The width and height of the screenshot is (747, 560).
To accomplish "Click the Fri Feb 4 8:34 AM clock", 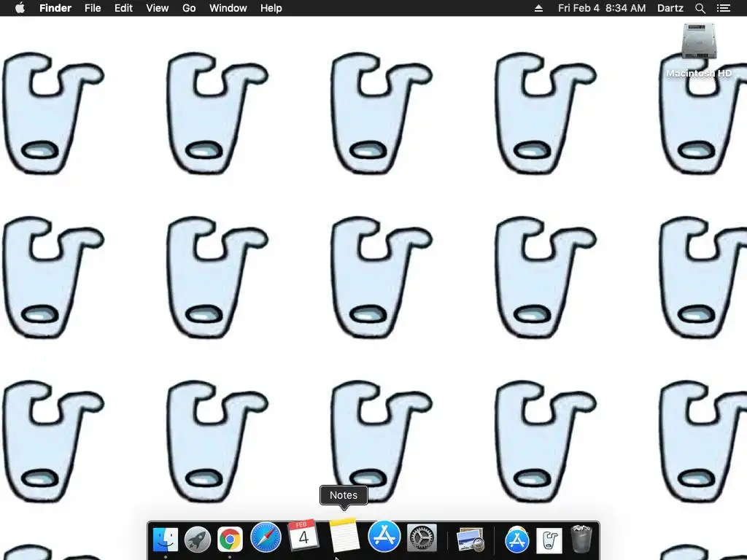I will 602,8.
